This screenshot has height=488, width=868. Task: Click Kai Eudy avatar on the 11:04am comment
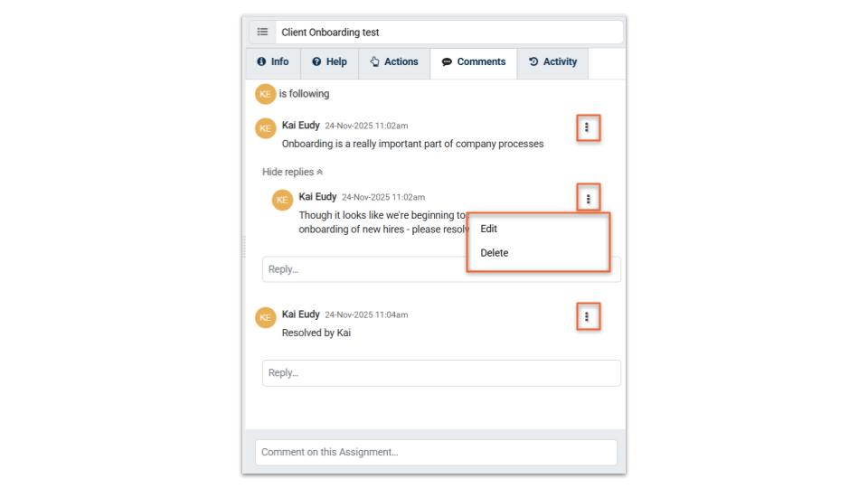[x=265, y=317]
